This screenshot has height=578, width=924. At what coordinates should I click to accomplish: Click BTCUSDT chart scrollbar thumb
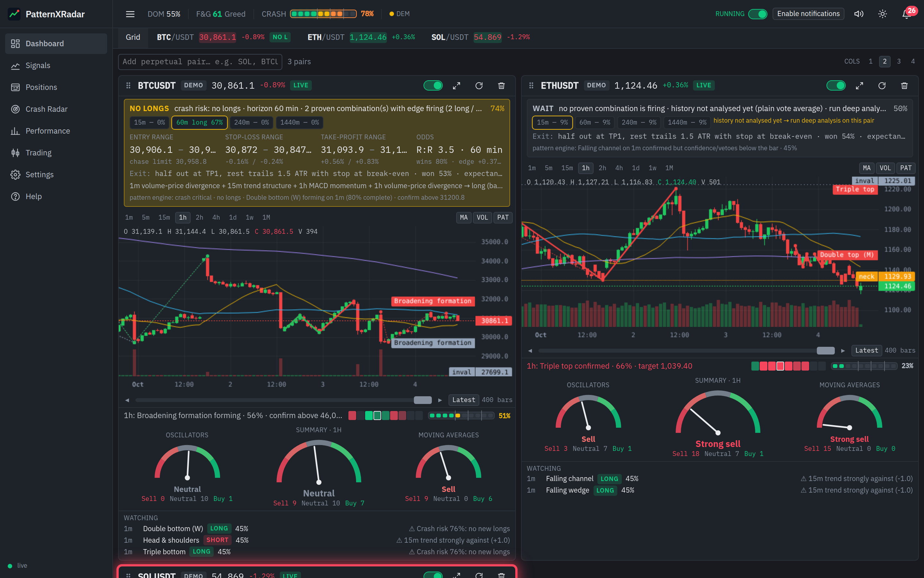click(423, 400)
